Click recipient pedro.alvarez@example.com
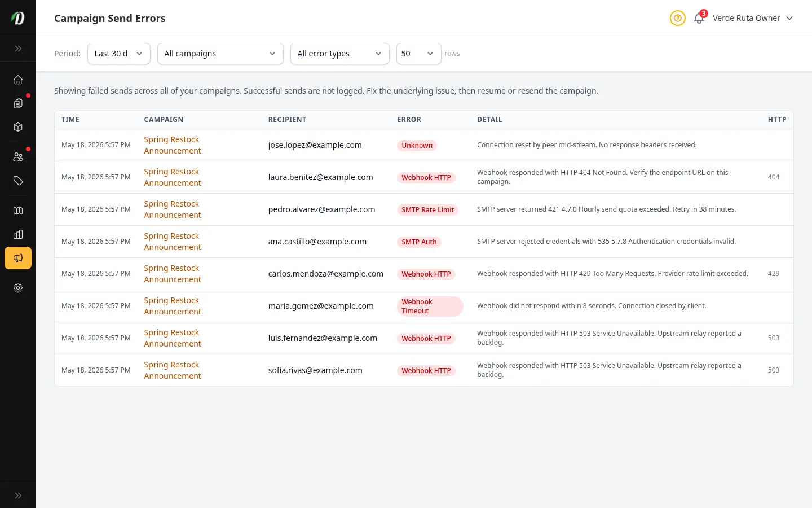Screen dimensions: 812x508 point(322,209)
